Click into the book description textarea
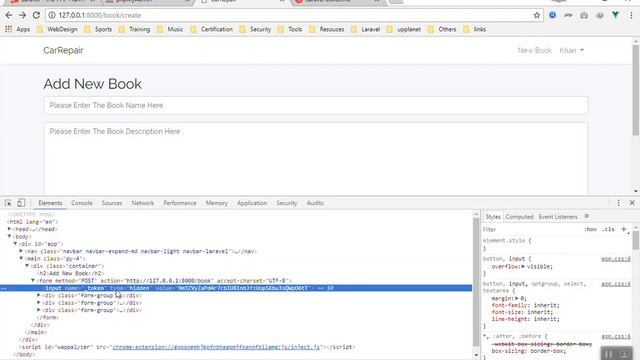Screen dimensions: 640x360 point(316,158)
